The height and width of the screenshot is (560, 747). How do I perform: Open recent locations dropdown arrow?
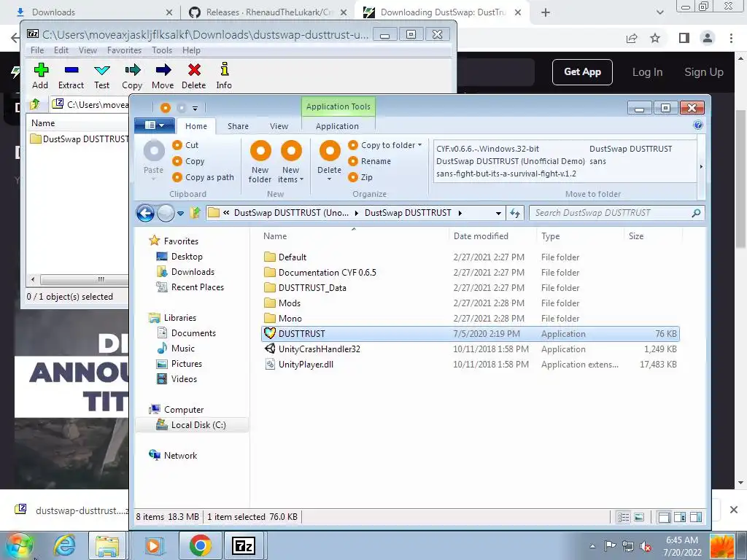181,214
